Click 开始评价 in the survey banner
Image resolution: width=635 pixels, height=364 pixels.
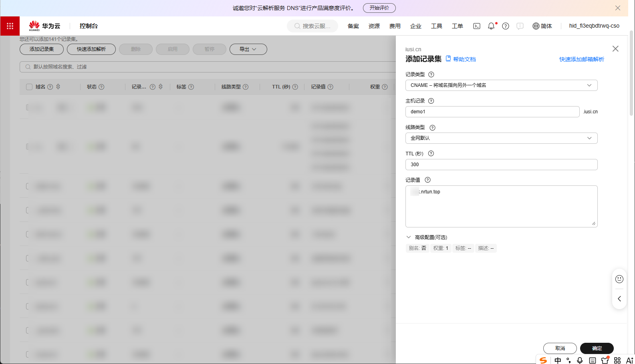(x=379, y=8)
